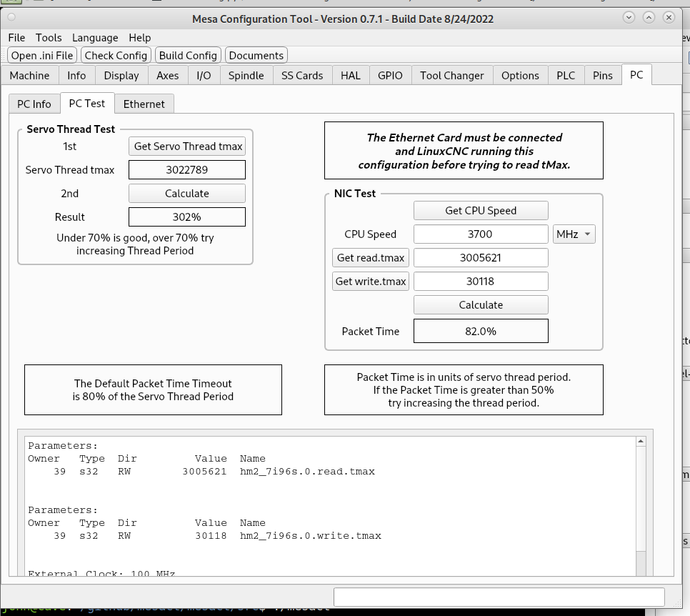
Task: Click Get write.tmax button
Action: [x=371, y=282]
